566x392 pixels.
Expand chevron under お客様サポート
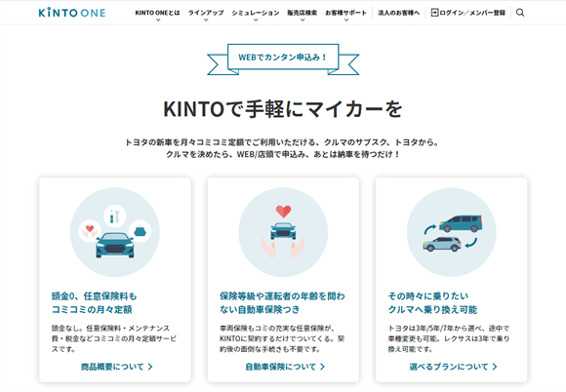coord(346,20)
